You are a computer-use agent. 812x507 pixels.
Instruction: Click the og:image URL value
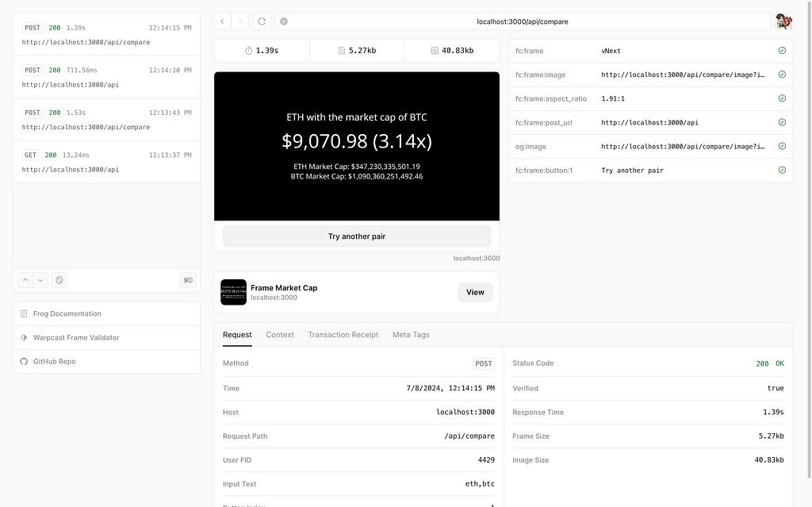(683, 147)
